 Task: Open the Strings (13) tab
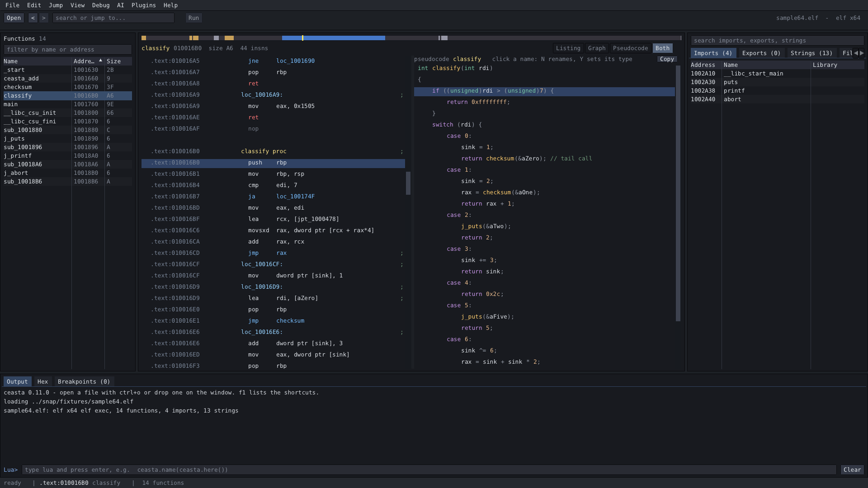click(811, 53)
